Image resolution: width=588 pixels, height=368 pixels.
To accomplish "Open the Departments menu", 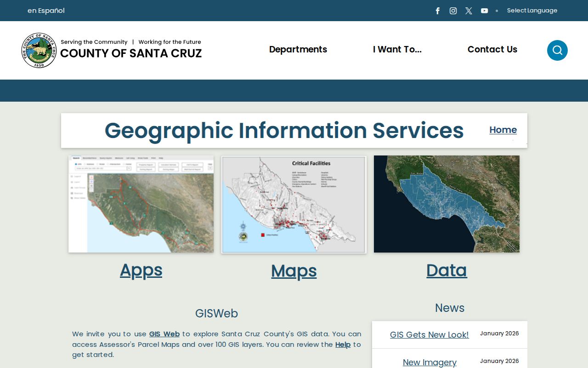I will coord(298,49).
